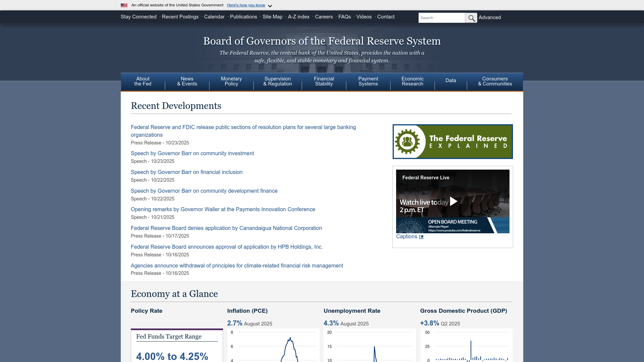Open Consumers & Communities menu

pos(495,81)
